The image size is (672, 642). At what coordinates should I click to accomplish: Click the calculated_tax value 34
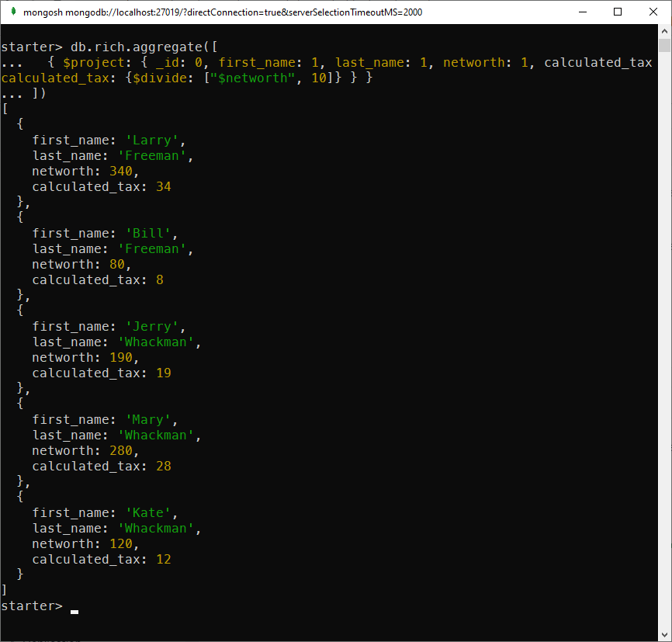tap(163, 186)
